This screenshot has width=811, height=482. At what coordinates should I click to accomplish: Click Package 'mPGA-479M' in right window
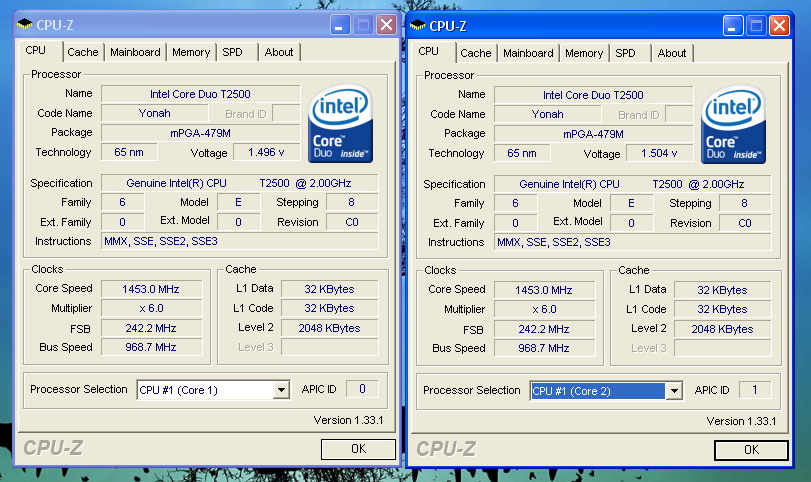point(593,134)
